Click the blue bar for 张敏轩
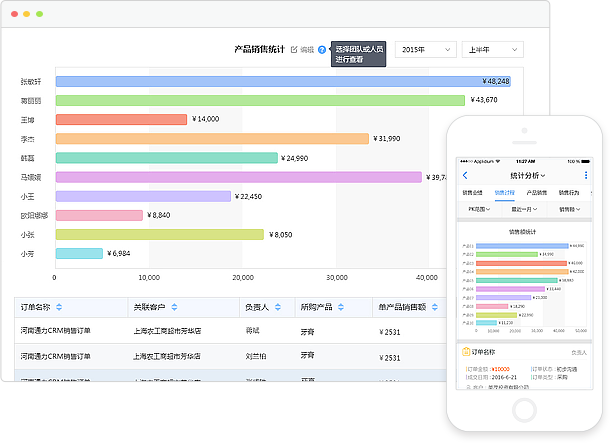Screen dimensions: 610x443 [x=282, y=81]
